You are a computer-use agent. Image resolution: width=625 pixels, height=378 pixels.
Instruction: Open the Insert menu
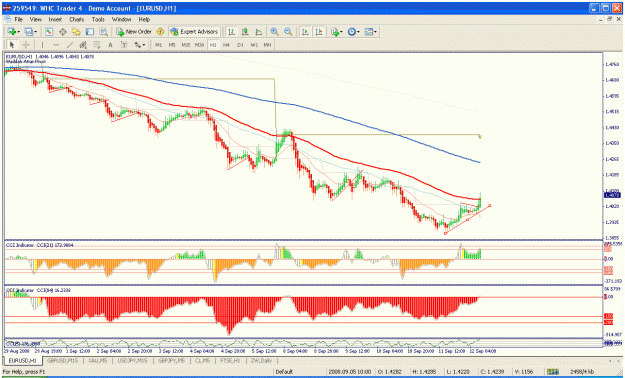[55, 19]
